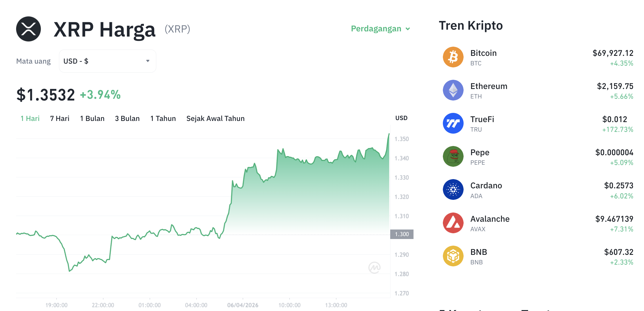
Task: Select the 1 Tahun time range
Action: [163, 118]
